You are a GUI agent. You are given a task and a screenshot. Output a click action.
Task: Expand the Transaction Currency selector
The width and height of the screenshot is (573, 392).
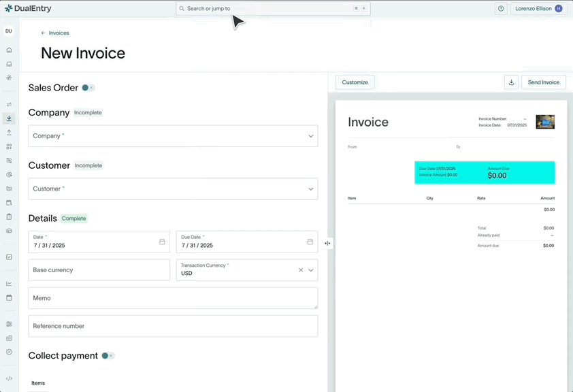[312, 269]
